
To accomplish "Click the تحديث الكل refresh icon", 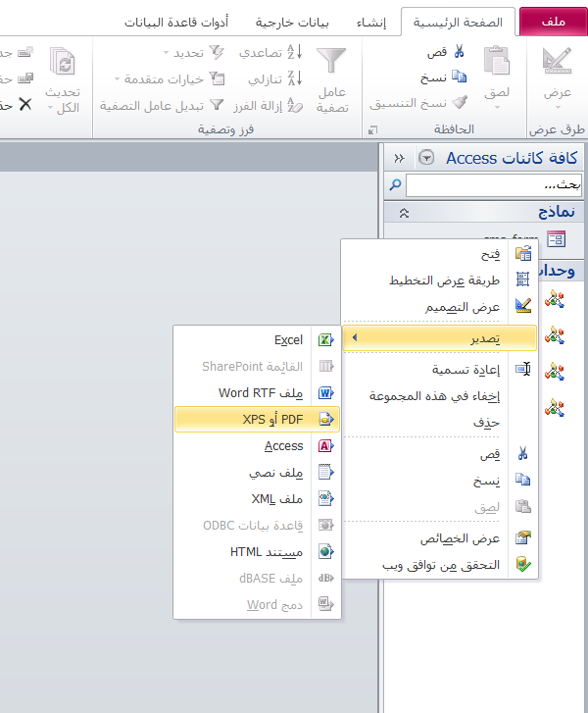I will [x=63, y=62].
